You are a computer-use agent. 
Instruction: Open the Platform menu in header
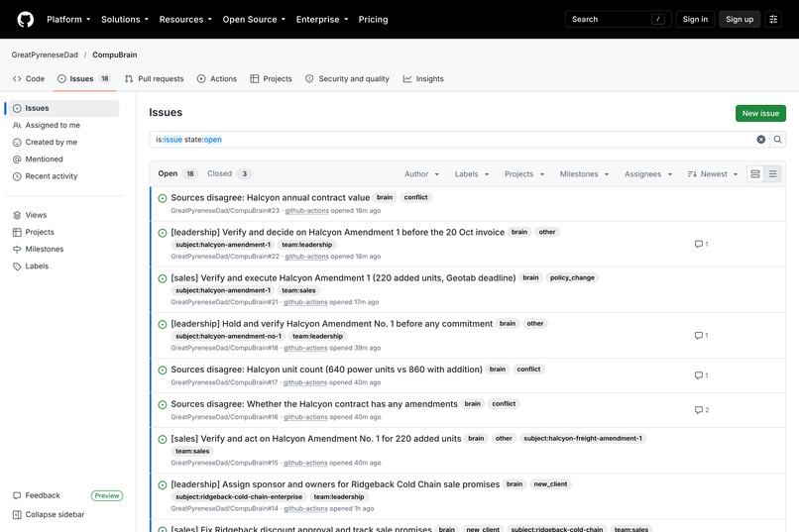[x=68, y=20]
